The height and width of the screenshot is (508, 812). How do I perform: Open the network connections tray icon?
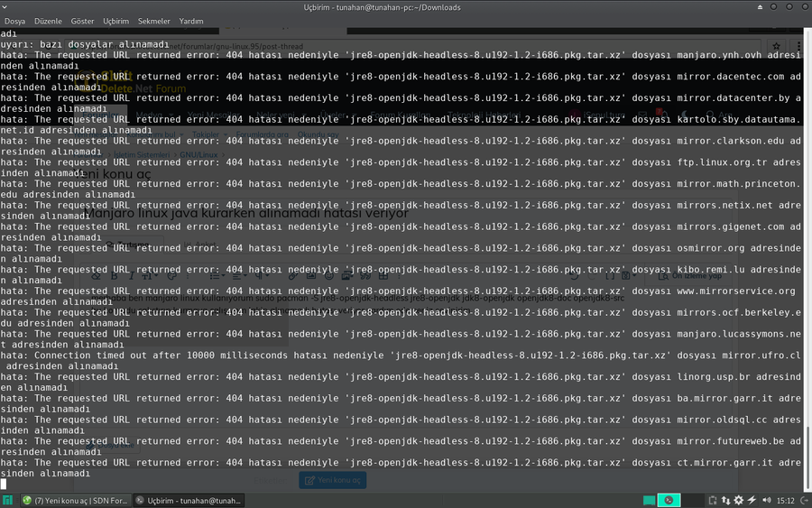725,500
